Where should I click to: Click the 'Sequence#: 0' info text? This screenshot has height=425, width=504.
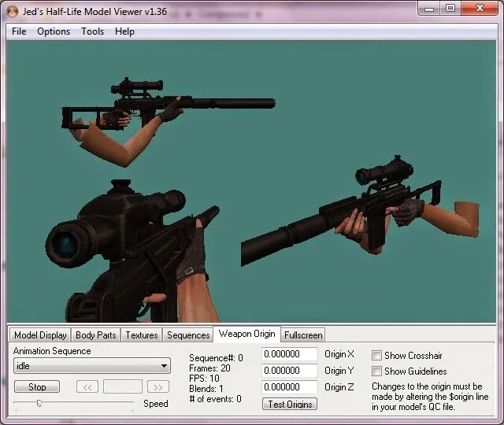216,358
